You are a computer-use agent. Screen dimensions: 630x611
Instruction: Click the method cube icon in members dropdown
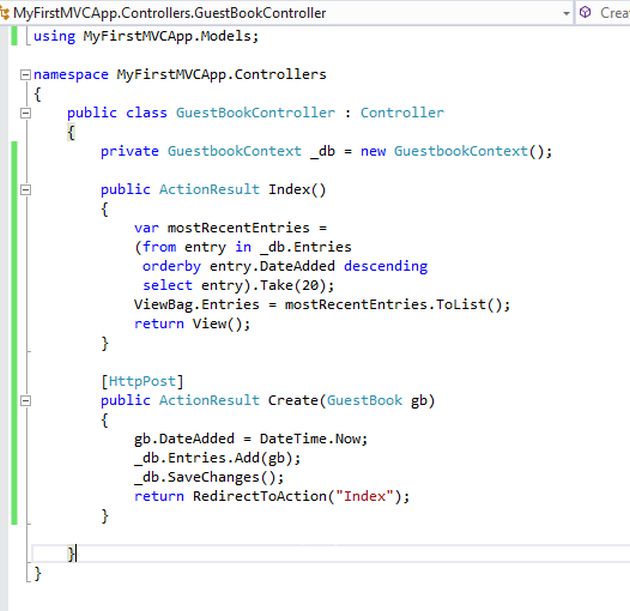[x=585, y=13]
